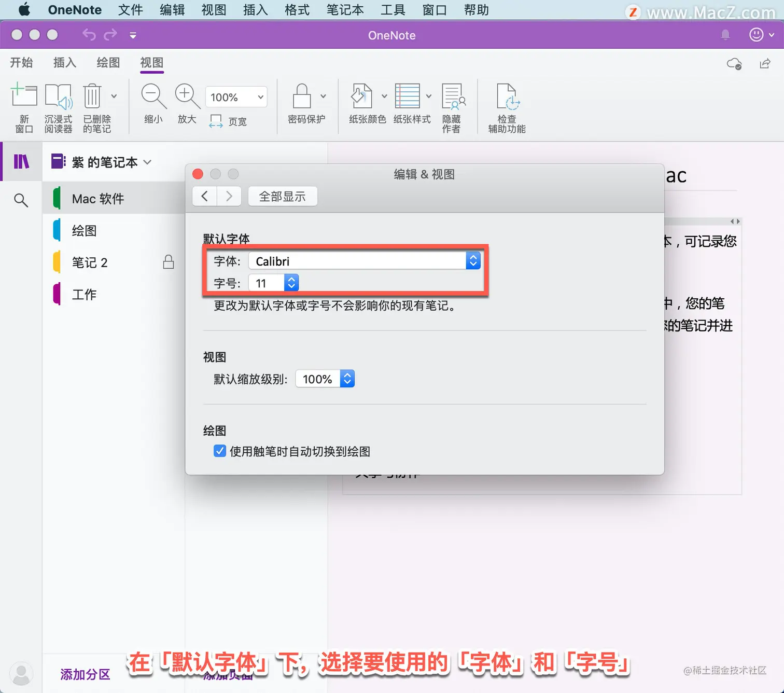The height and width of the screenshot is (693, 784).
Task: Switch to the 插入 ribbon tab
Action: [65, 62]
